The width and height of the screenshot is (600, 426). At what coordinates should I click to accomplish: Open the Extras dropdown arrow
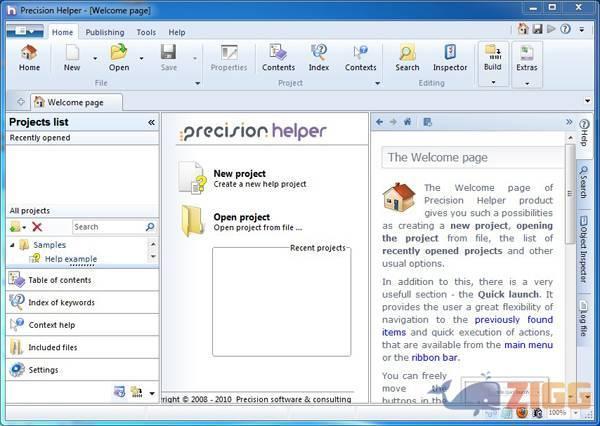click(x=527, y=83)
